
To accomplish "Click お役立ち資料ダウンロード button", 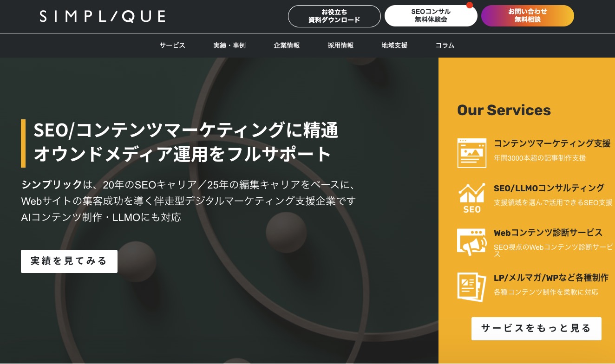I will tap(334, 16).
